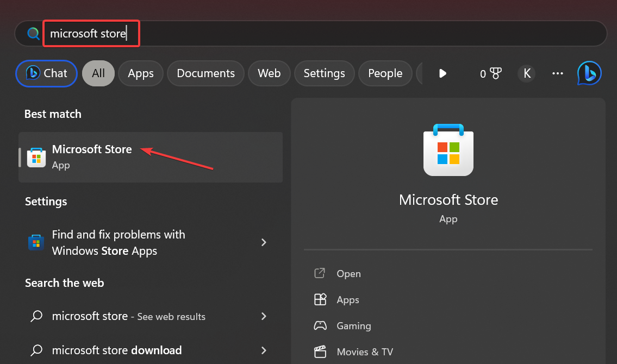
Task: Expand chevron beside microsoft store web results
Action: coord(264,316)
